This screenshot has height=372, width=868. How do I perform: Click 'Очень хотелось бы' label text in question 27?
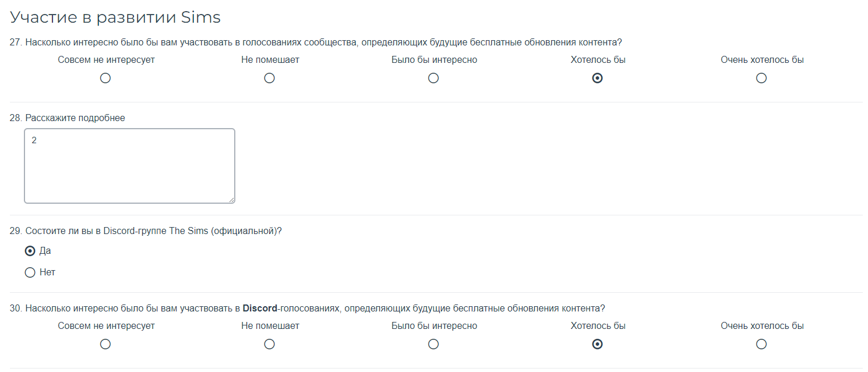(762, 60)
